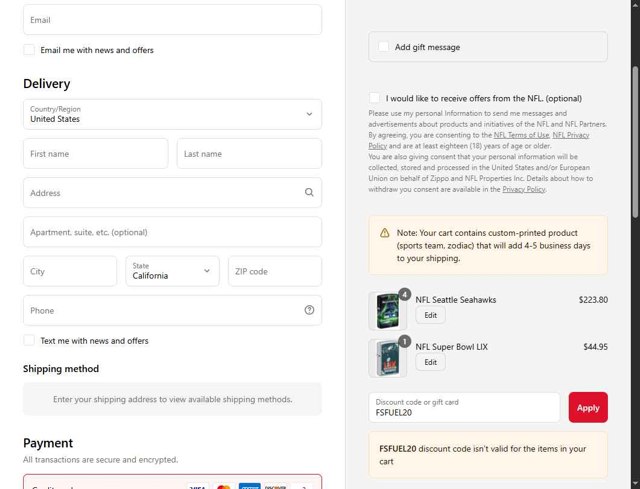
Task: Click the Address search magnifier icon
Action: click(309, 192)
